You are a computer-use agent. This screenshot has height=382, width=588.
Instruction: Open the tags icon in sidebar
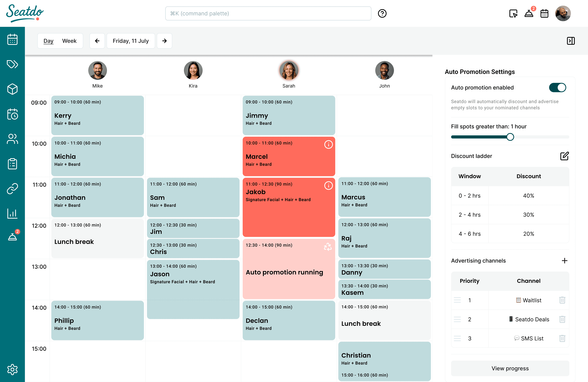12,64
